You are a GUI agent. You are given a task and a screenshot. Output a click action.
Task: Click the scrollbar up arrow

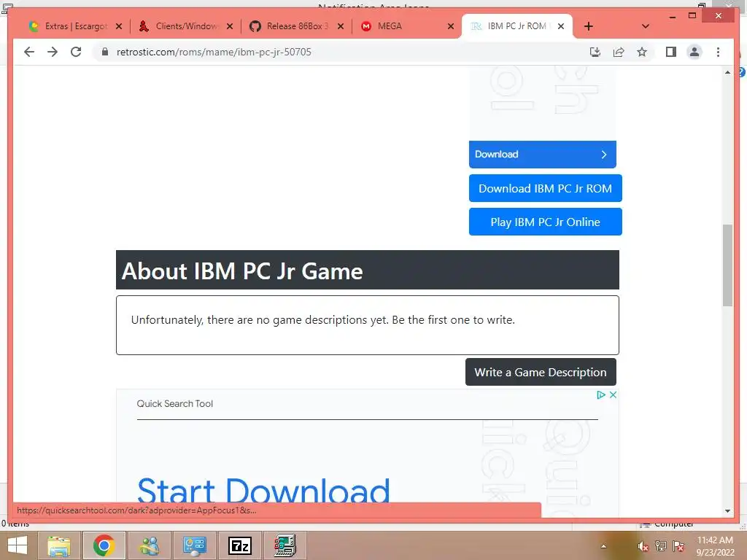pyautogui.click(x=727, y=72)
